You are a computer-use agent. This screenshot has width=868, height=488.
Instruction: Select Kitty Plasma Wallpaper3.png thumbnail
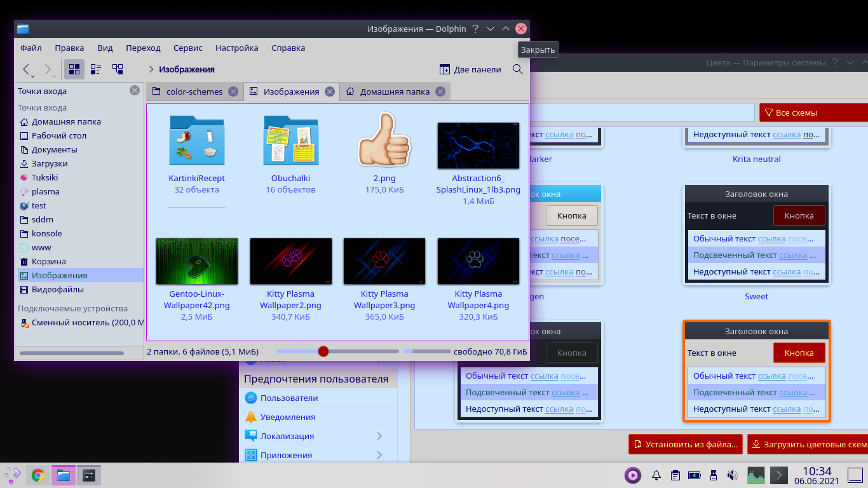point(384,261)
